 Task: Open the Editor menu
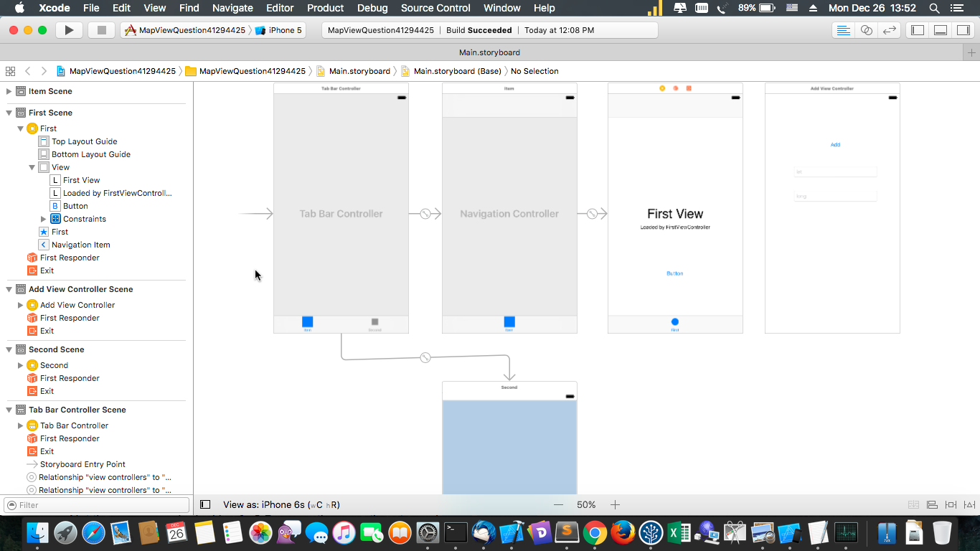[280, 8]
